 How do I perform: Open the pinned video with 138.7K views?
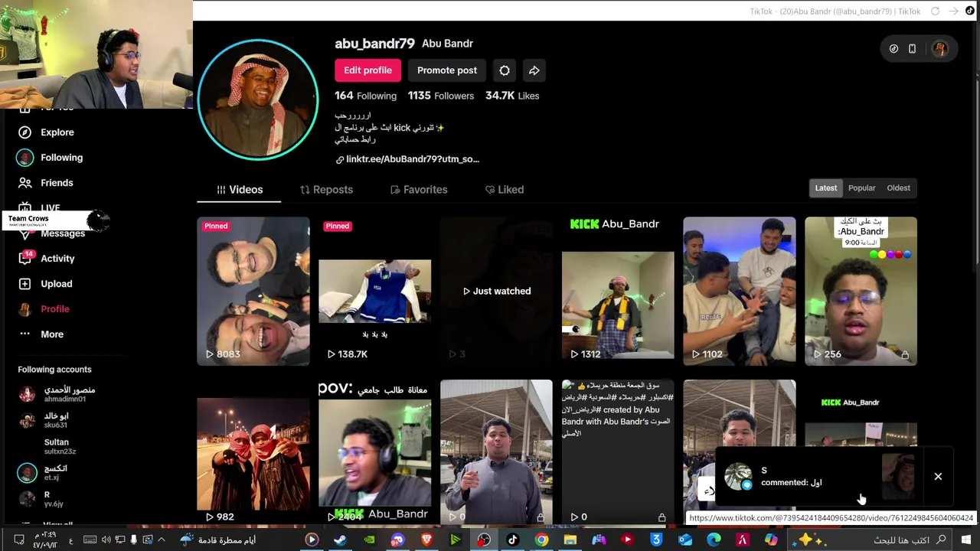(x=375, y=291)
